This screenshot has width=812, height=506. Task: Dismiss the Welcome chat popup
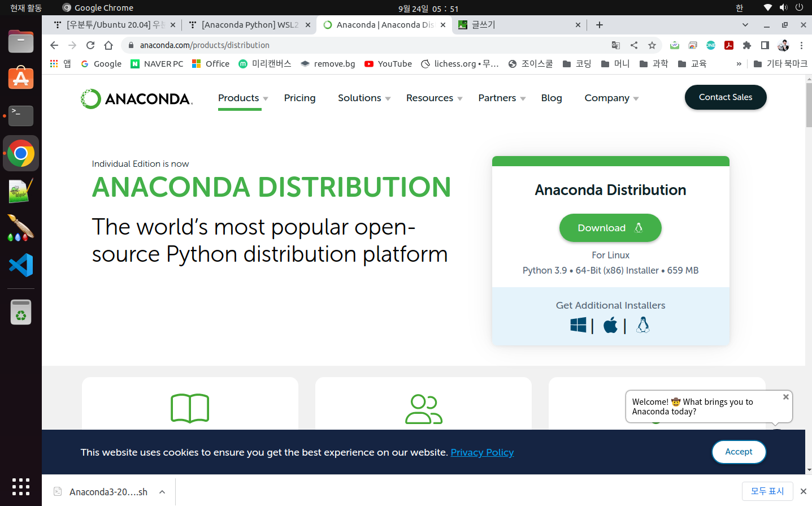tap(786, 397)
